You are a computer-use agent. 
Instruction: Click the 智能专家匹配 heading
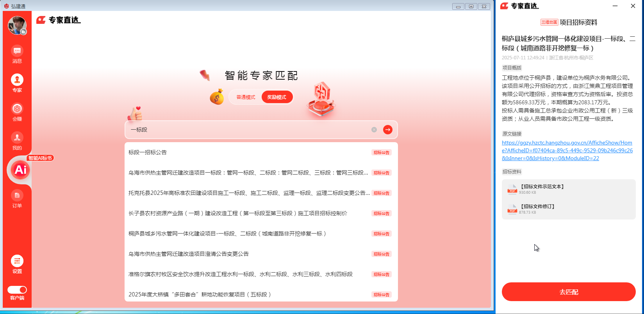click(x=261, y=75)
